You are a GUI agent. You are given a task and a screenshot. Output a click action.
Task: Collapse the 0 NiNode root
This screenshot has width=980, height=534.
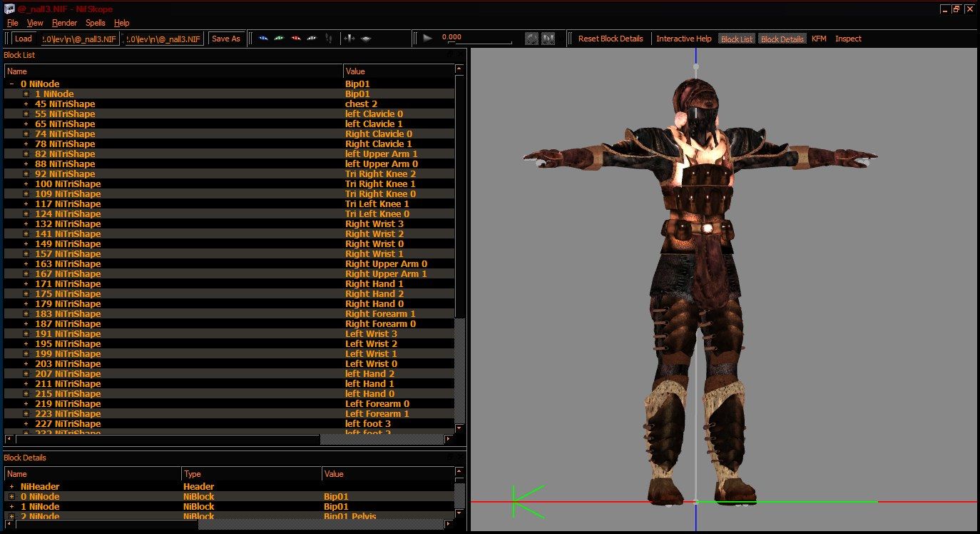click(x=11, y=84)
